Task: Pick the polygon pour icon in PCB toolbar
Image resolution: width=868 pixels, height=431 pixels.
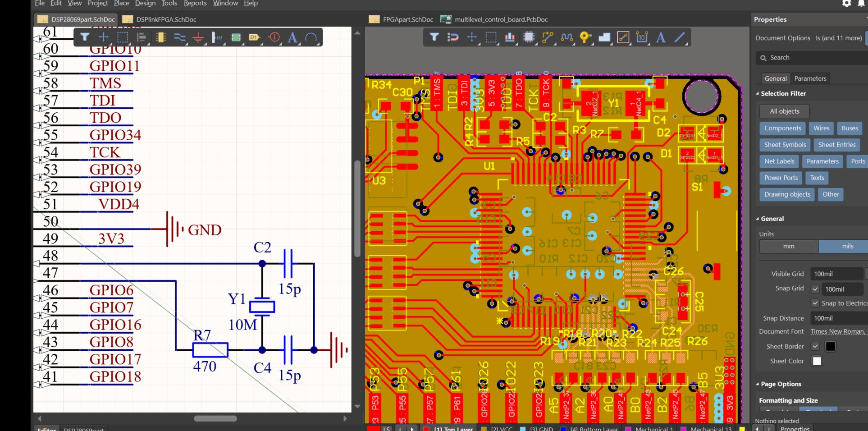Action: [x=604, y=37]
